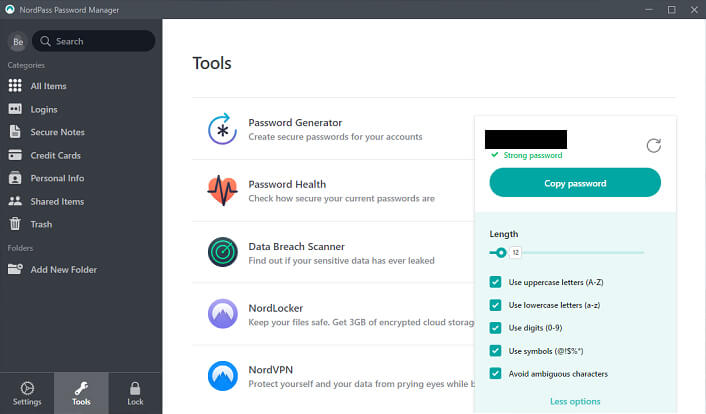This screenshot has width=706, height=414.
Task: Click the hidden generated password field
Action: tap(526, 139)
